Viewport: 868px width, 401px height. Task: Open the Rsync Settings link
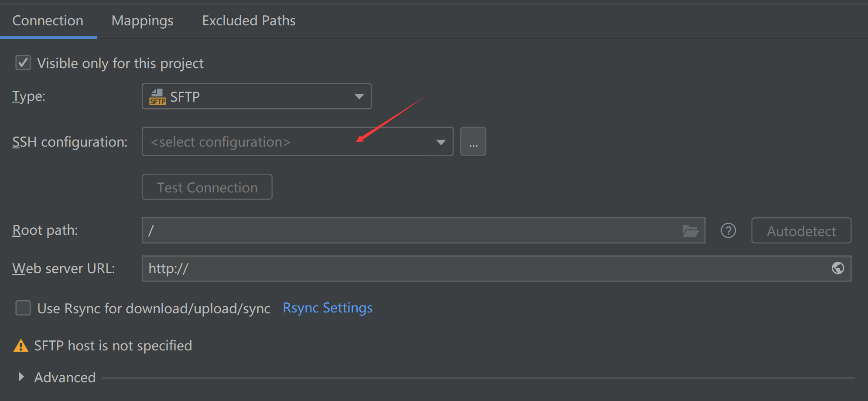pos(328,308)
